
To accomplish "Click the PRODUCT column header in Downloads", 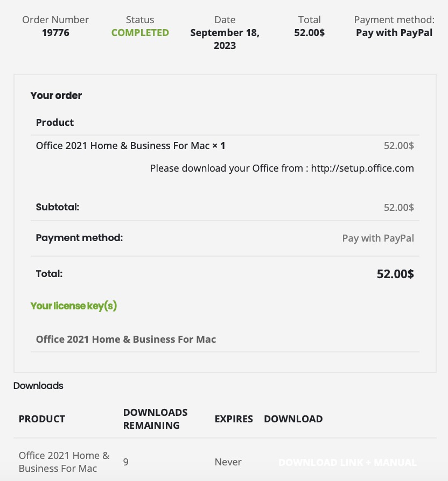I will click(x=42, y=419).
